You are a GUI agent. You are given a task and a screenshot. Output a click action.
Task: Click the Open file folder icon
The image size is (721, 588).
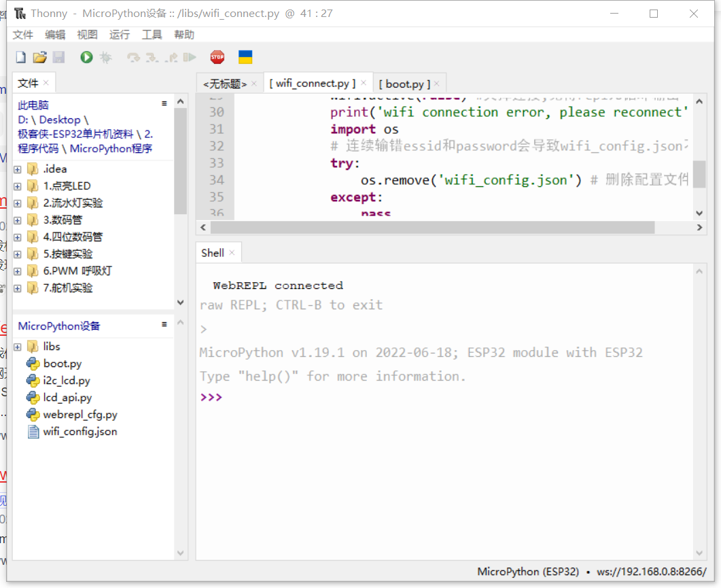(39, 58)
